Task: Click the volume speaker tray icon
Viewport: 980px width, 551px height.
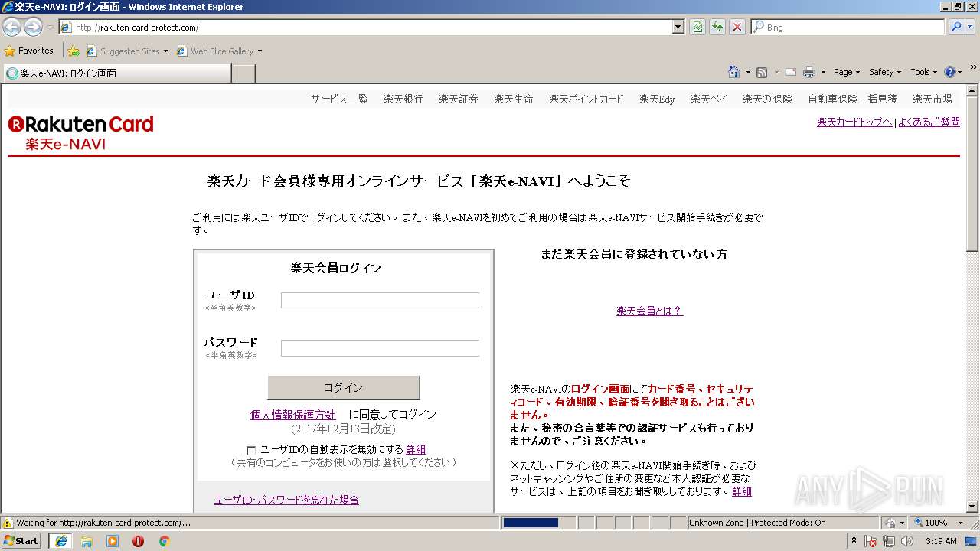Action: point(907,541)
